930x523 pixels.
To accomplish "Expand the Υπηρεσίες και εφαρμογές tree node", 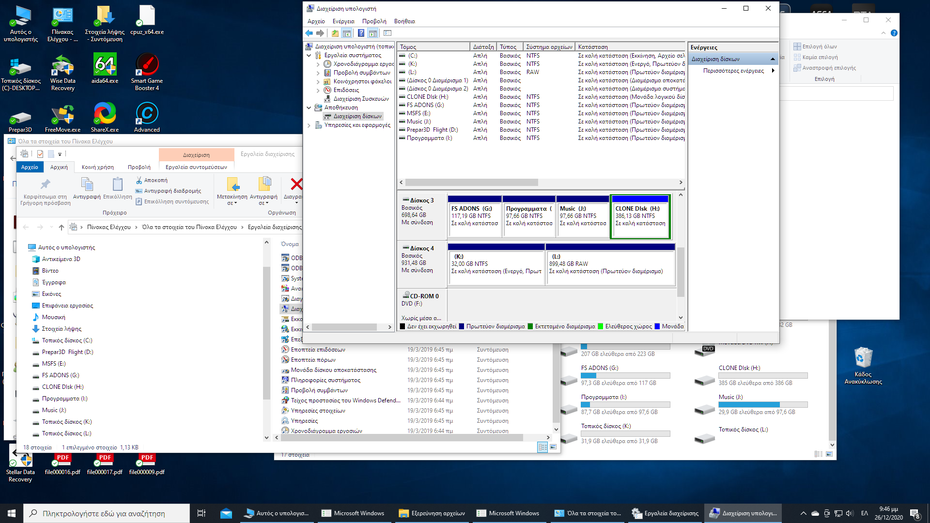I will [x=310, y=125].
